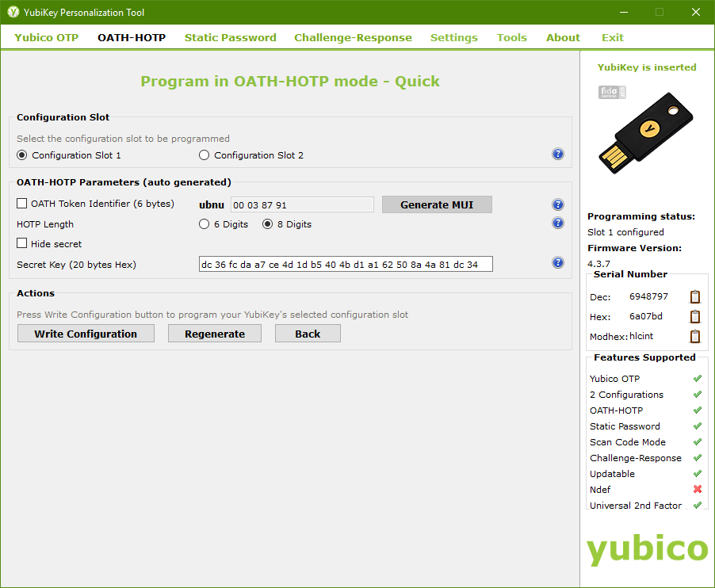Image resolution: width=715 pixels, height=588 pixels.
Task: Regenerate the secret key
Action: [215, 334]
